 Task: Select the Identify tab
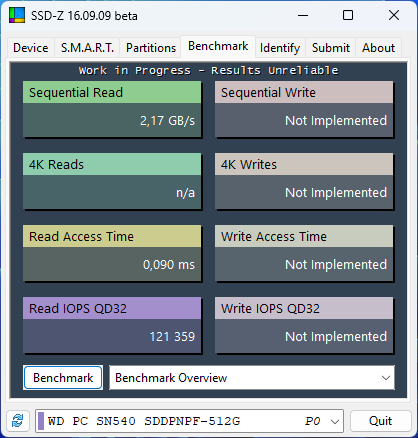click(280, 48)
